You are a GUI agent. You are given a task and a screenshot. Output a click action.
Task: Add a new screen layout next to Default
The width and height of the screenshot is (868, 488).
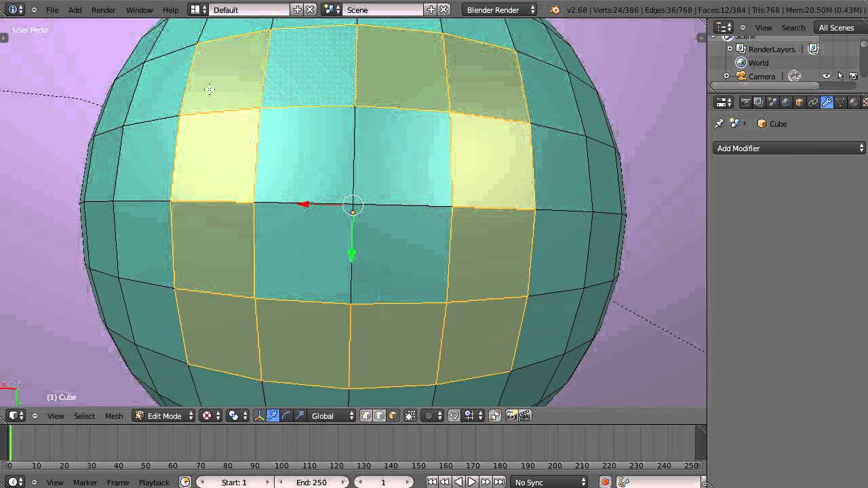tap(297, 9)
